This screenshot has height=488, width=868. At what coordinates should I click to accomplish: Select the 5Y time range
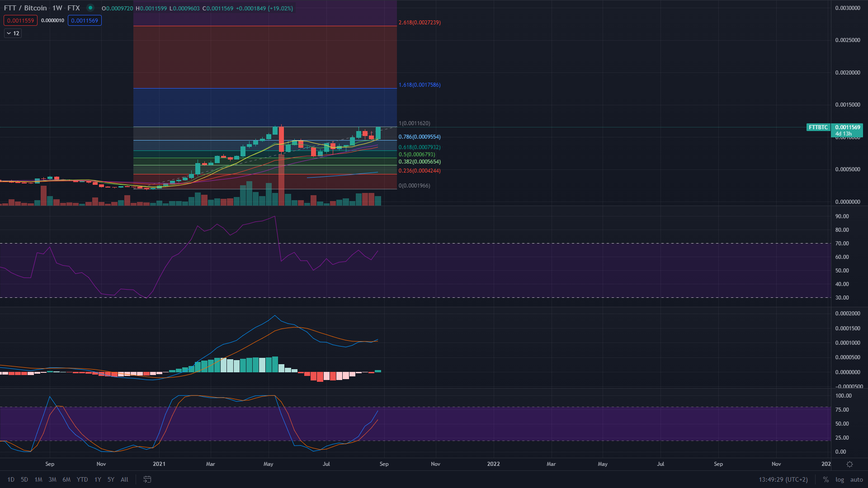pos(111,479)
